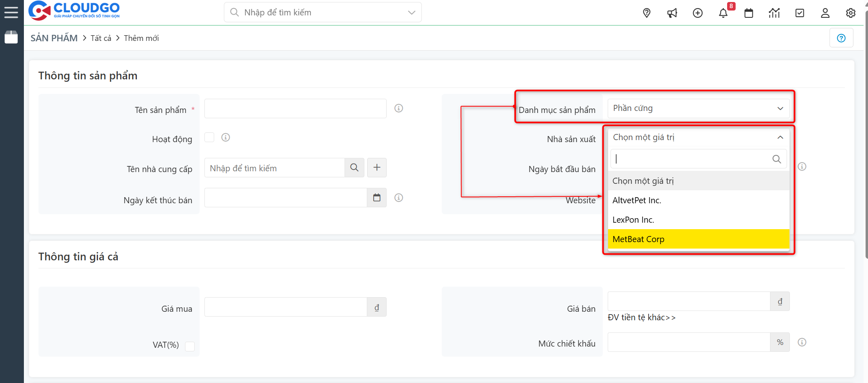Open date picker for Ngày kết thúc bán
The width and height of the screenshot is (868, 383).
coord(377,197)
